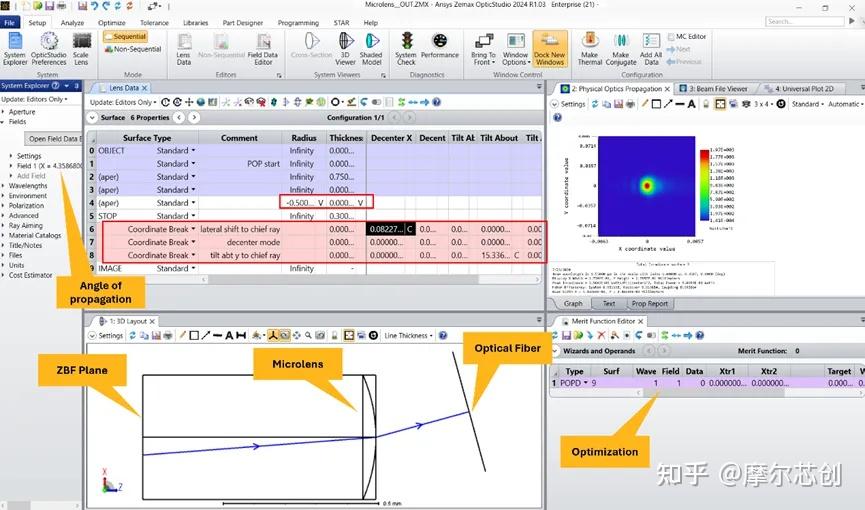Click the Make Thermal icon
The image size is (865, 510).
coord(589,49)
